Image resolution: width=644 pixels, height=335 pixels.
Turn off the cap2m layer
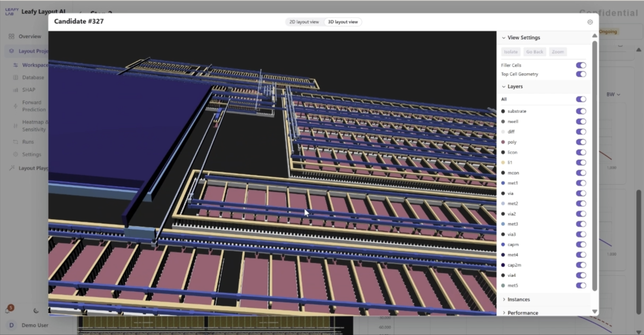[x=581, y=265]
